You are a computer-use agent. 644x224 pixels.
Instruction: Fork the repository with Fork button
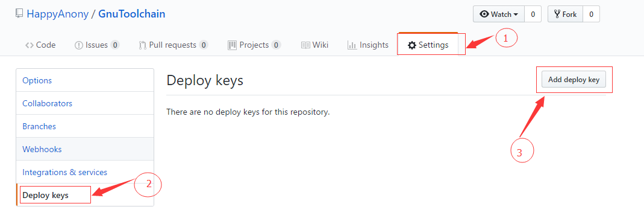tap(565, 14)
